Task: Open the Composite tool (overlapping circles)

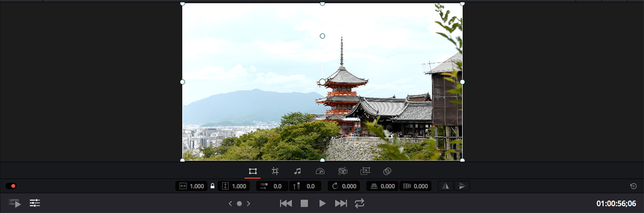Action: click(387, 171)
